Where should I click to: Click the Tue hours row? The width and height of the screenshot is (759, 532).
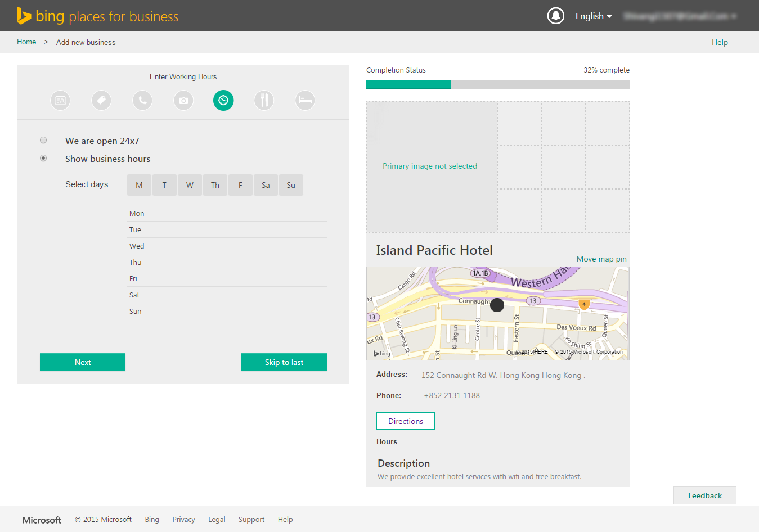pos(227,230)
